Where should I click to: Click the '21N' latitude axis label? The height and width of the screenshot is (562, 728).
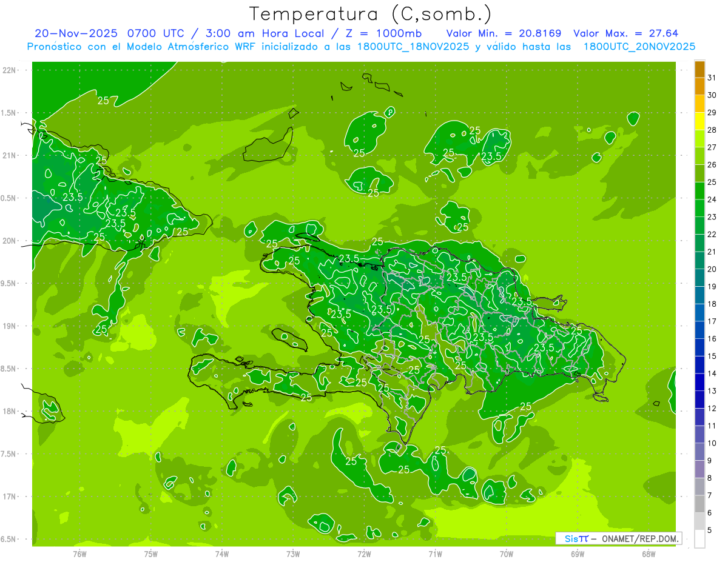point(9,155)
